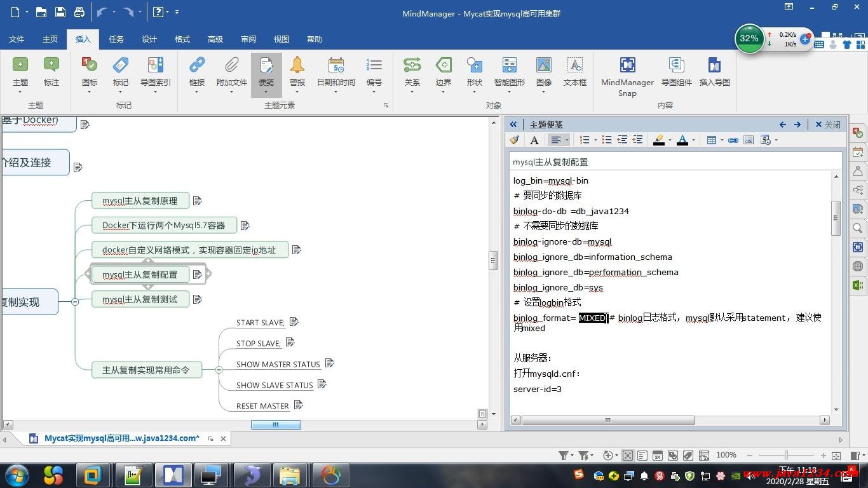Click the 编号 numbering icon
This screenshot has height=488, width=868.
click(x=374, y=65)
